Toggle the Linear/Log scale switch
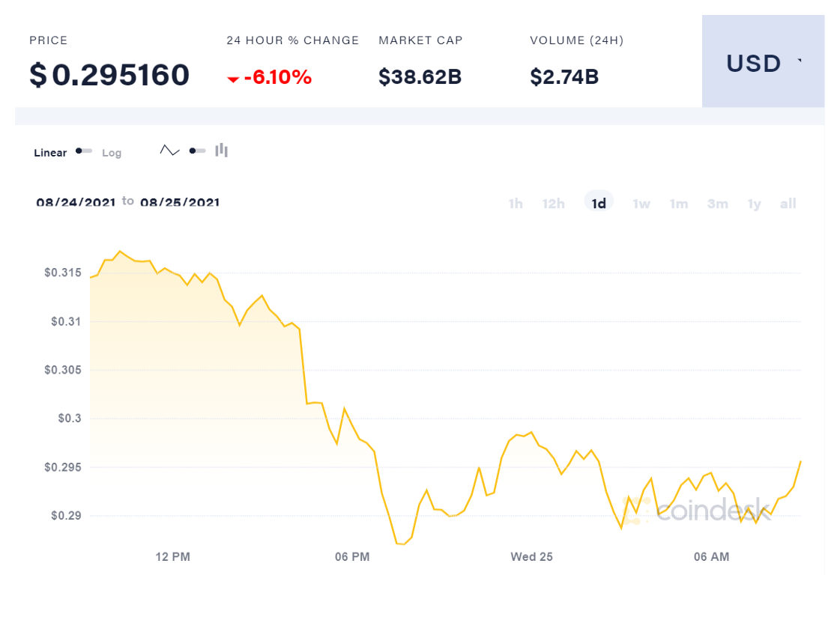 pyautogui.click(x=84, y=151)
